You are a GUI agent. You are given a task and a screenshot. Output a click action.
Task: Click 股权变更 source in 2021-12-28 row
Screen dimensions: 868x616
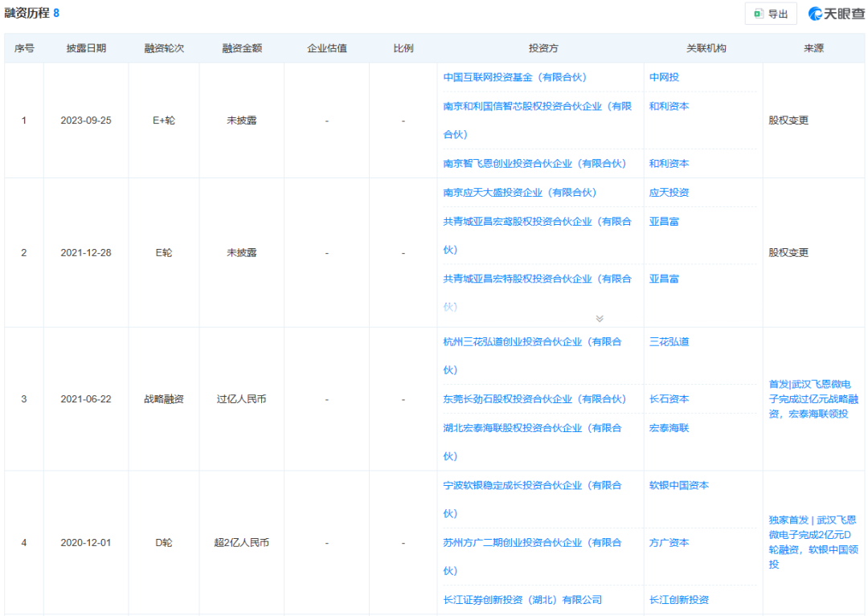coord(788,253)
